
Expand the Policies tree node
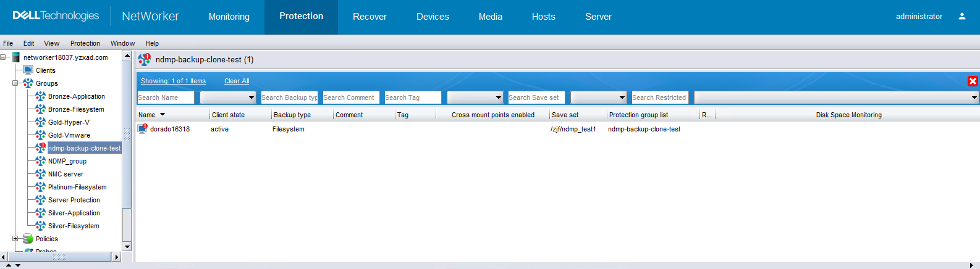point(15,239)
